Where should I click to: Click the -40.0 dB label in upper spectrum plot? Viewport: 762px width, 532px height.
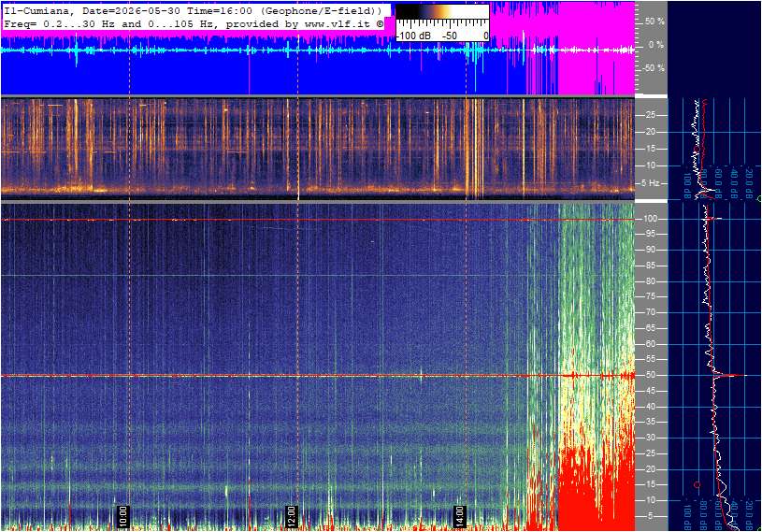point(735,183)
